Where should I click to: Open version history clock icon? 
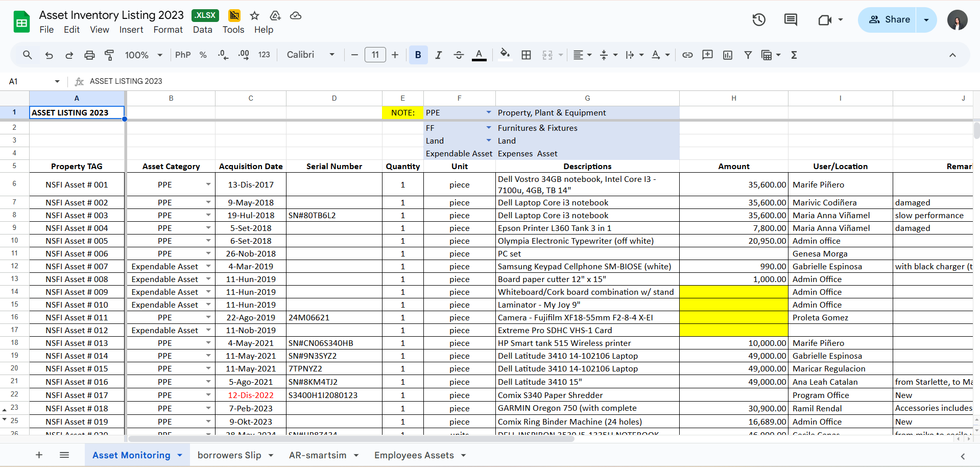759,20
